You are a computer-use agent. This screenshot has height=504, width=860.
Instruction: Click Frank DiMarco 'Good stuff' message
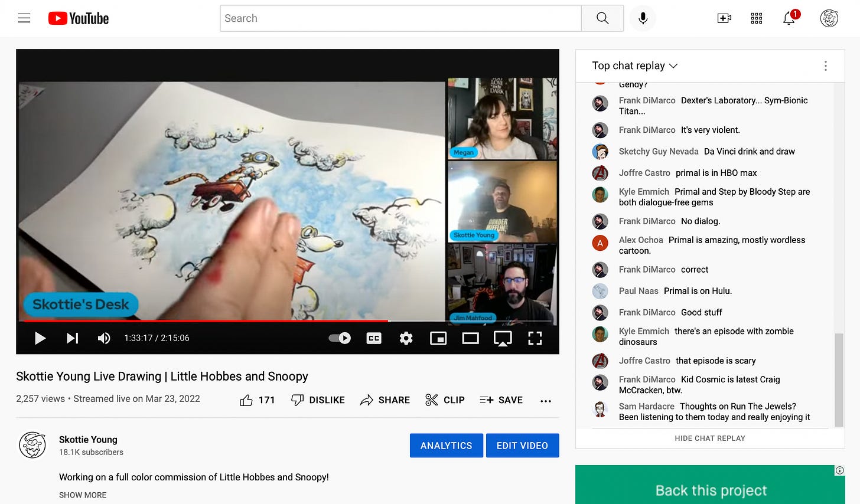[702, 313]
